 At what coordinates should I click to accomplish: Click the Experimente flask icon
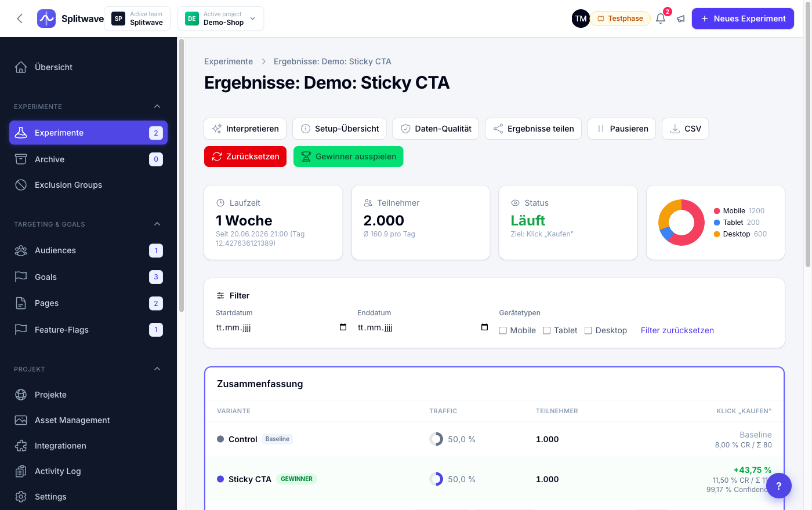[21, 133]
